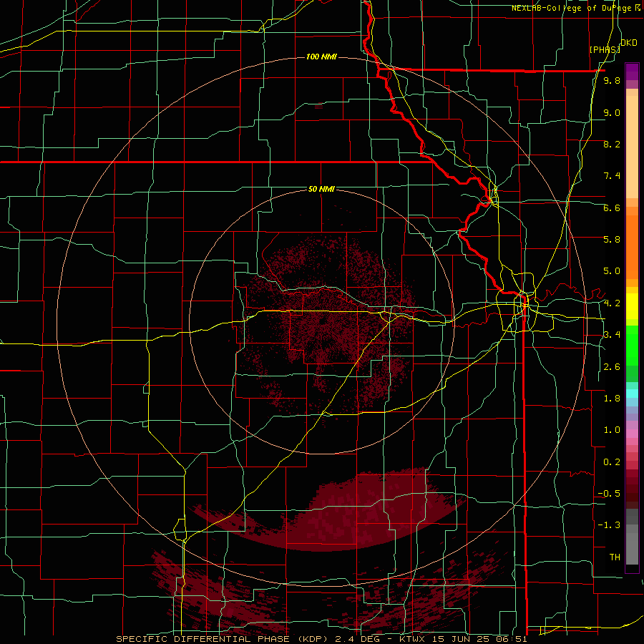Pick the bright green band of the color bar

(x=632, y=345)
